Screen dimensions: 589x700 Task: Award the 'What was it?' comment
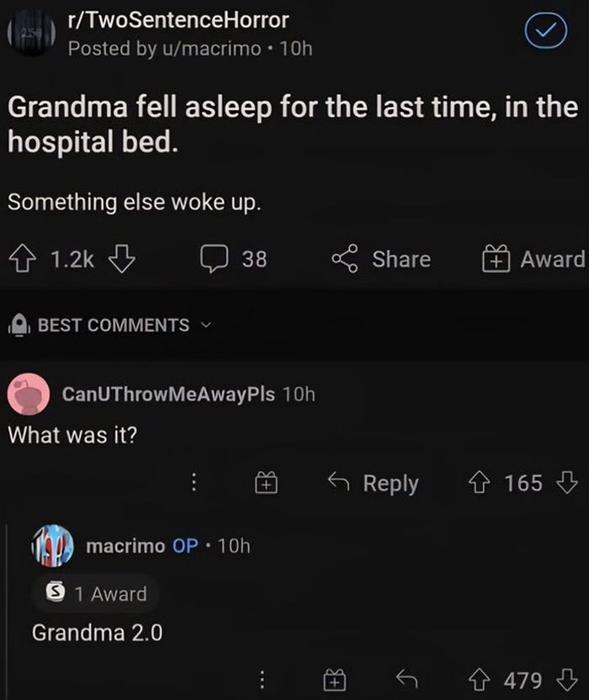click(264, 483)
